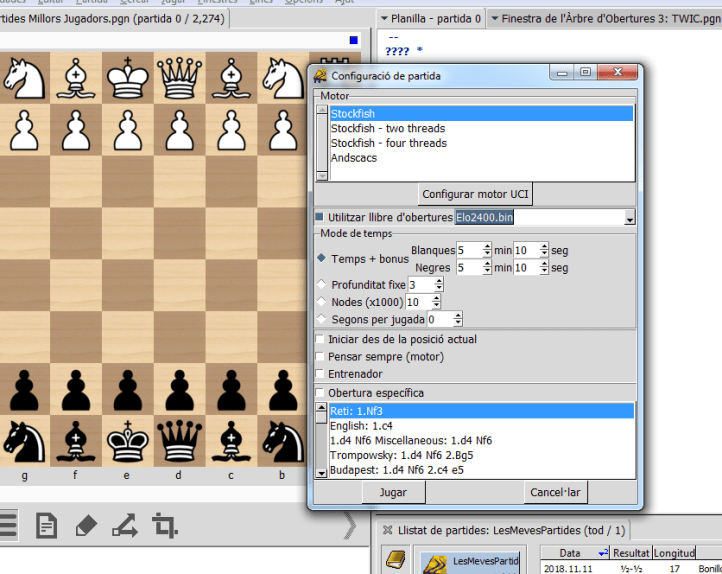Screen dimensions: 722x574
Task: Open the hamburger menu icon below the board
Action: [8, 526]
